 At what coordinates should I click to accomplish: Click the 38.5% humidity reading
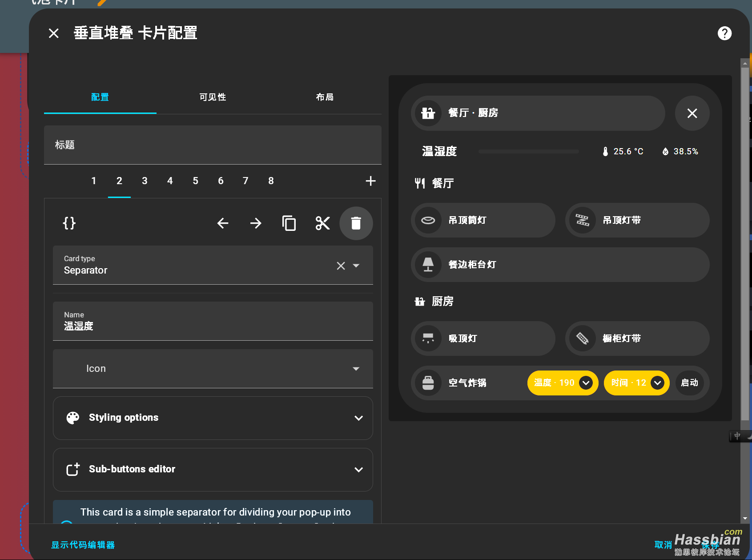[x=686, y=152]
